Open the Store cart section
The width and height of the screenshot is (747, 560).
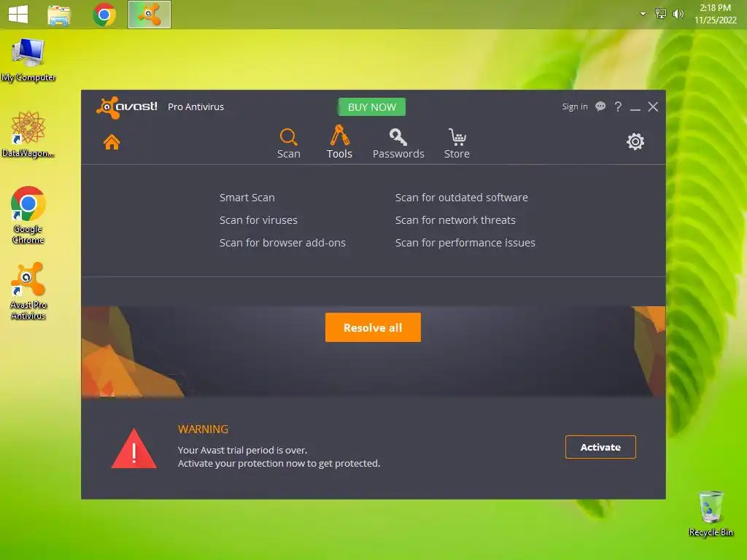pyautogui.click(x=457, y=143)
